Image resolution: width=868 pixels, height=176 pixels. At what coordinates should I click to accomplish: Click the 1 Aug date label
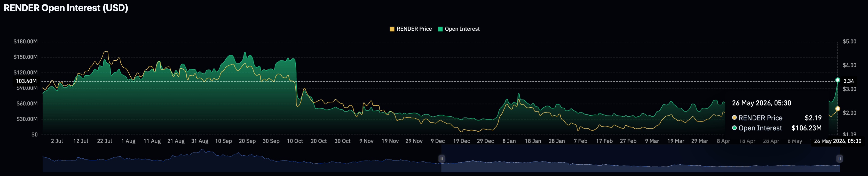pyautogui.click(x=128, y=141)
